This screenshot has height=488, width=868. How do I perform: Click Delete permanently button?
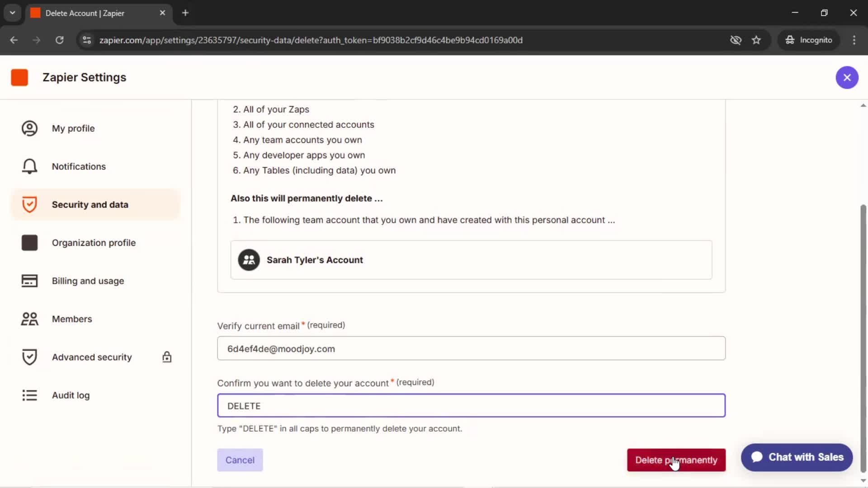[x=676, y=460]
